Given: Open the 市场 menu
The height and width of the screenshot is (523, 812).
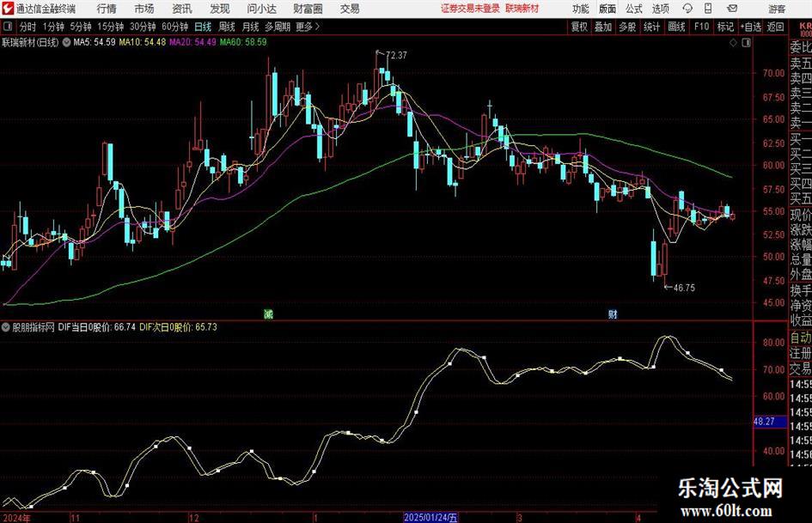Looking at the screenshot, I should (x=144, y=9).
